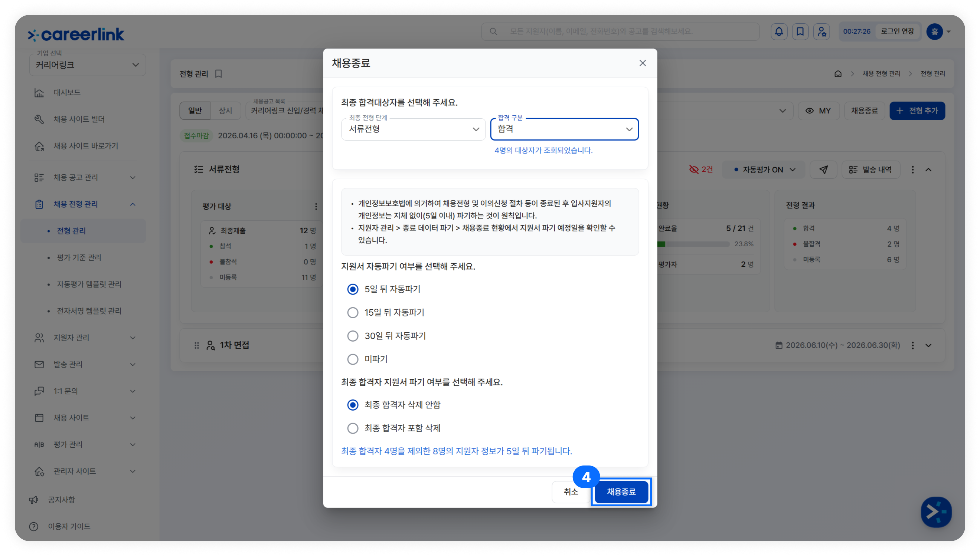The image size is (980, 556).
Task: Click the 전형 추가 button
Action: click(917, 111)
